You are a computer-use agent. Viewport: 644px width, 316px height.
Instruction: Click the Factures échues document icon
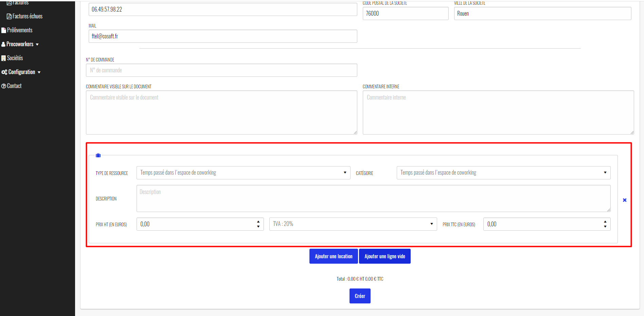coord(9,16)
